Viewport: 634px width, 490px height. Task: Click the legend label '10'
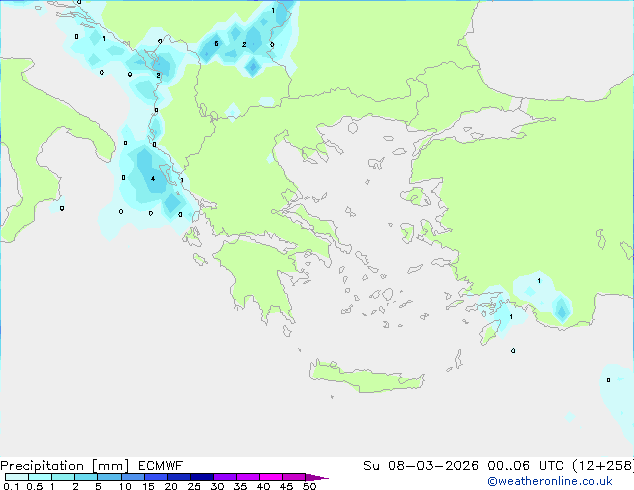pos(125,486)
